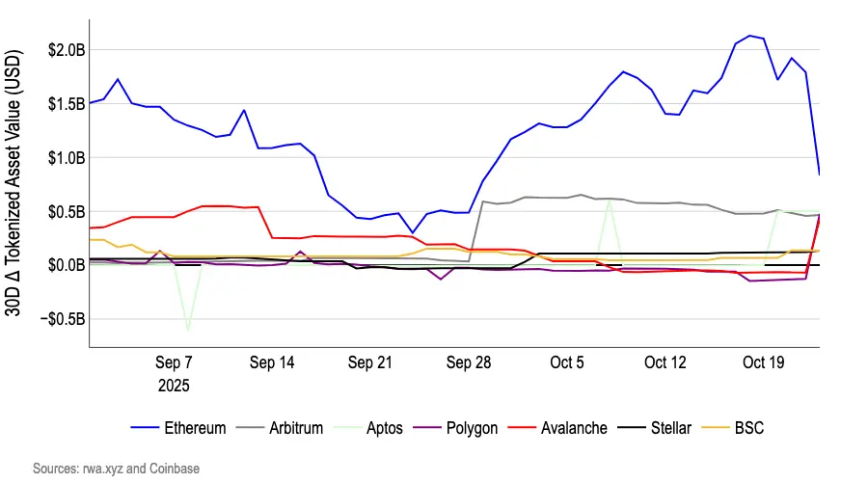Select the Oct 19 date tick label
Image resolution: width=868 pixels, height=482 pixels.
pyautogui.click(x=764, y=363)
